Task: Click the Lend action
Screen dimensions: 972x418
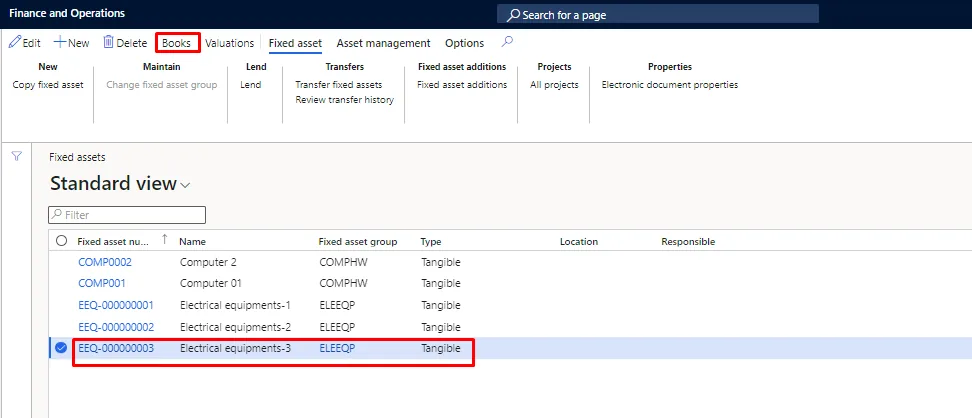Action: point(250,85)
